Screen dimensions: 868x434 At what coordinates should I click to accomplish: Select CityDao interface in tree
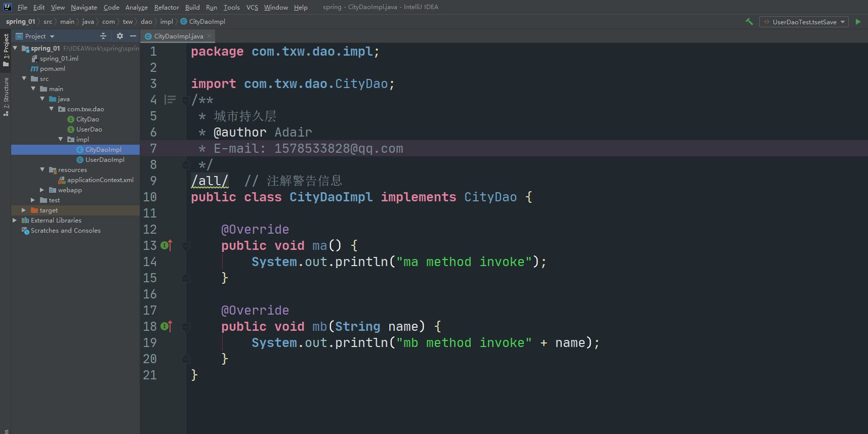coord(83,119)
